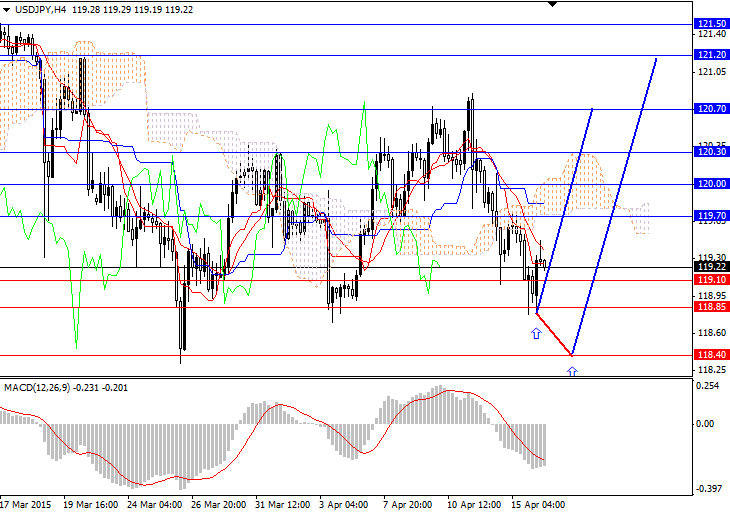Click the MACD -0.397 scale value
Screen dimensions: 730x512
(x=709, y=489)
